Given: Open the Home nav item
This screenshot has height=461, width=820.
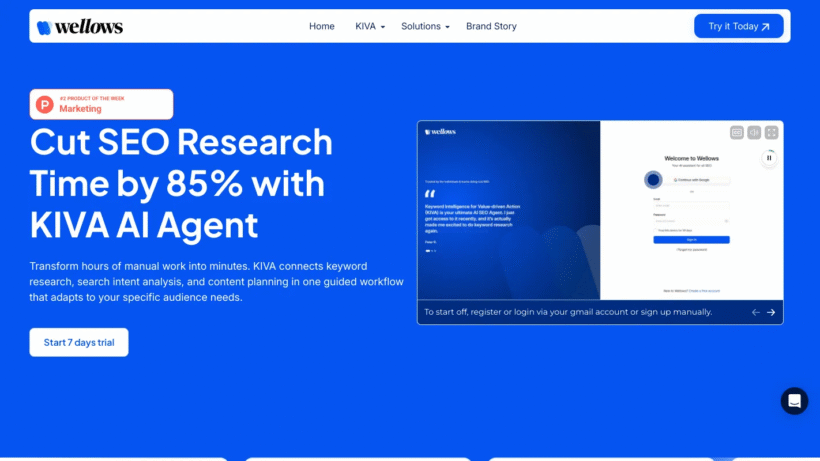Looking at the screenshot, I should 322,26.
